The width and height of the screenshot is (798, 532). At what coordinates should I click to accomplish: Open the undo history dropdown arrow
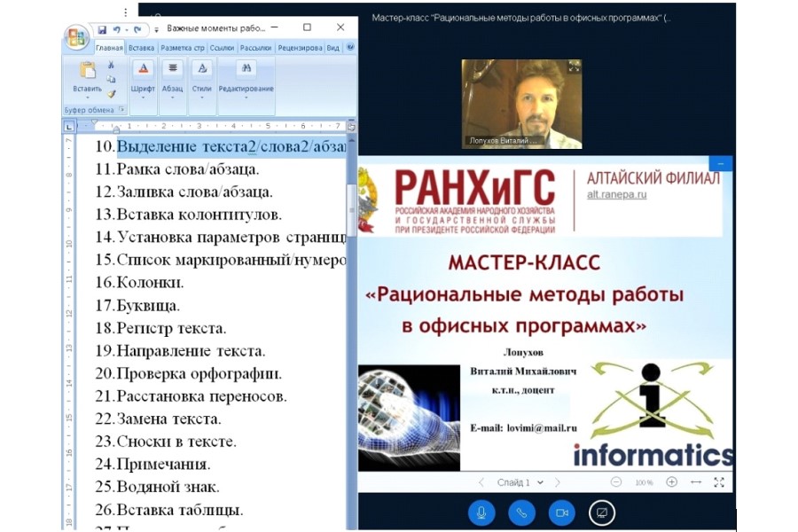pos(126,30)
